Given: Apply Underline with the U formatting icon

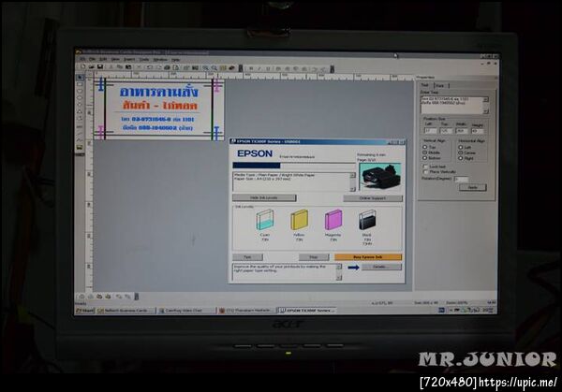Looking at the screenshot, I should (x=268, y=68).
